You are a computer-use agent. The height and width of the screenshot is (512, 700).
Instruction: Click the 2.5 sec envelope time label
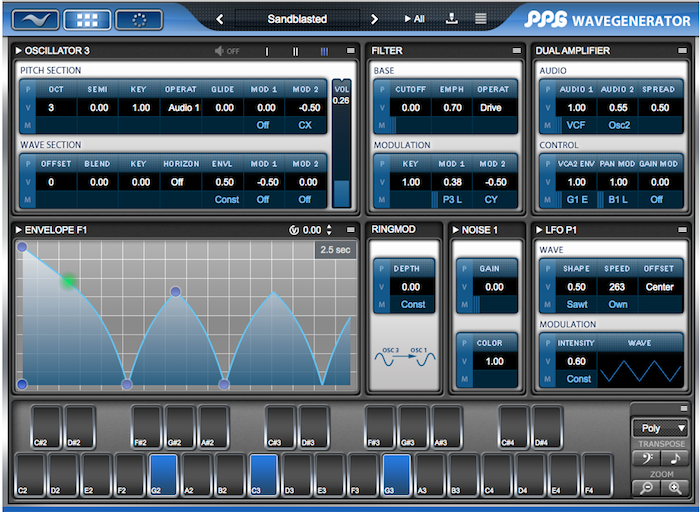[x=335, y=250]
